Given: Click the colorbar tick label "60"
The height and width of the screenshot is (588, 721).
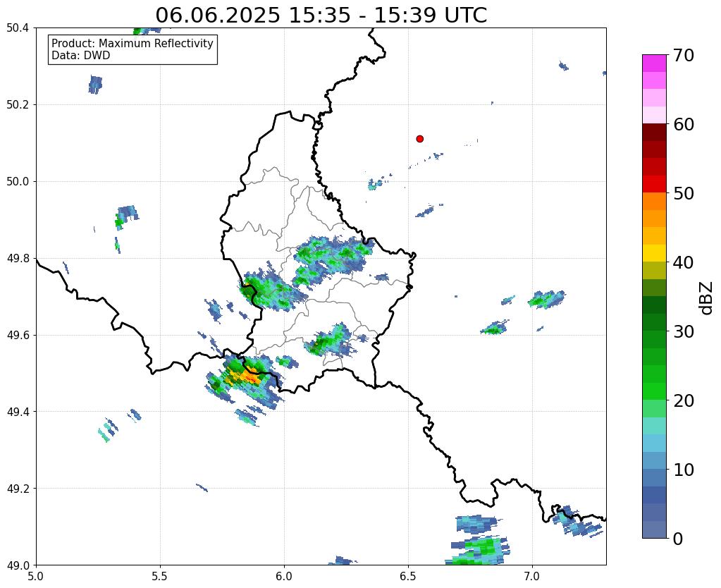Looking at the screenshot, I should 684,124.
